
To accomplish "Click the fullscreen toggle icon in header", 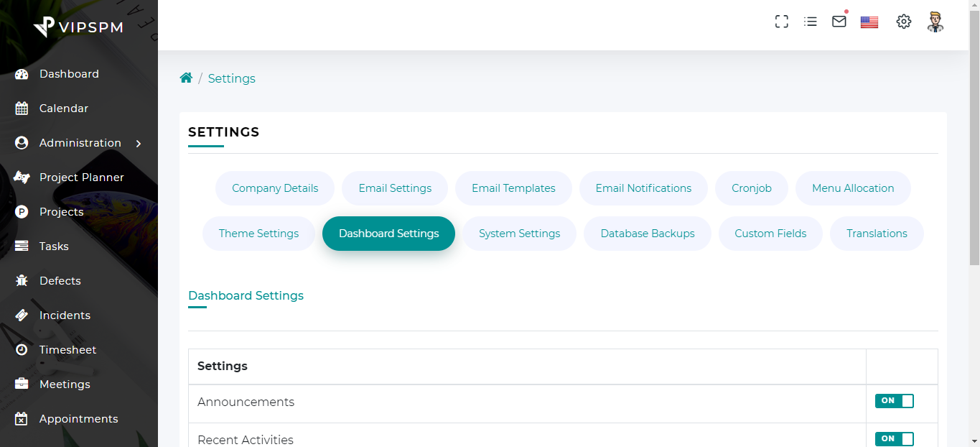I will (782, 22).
